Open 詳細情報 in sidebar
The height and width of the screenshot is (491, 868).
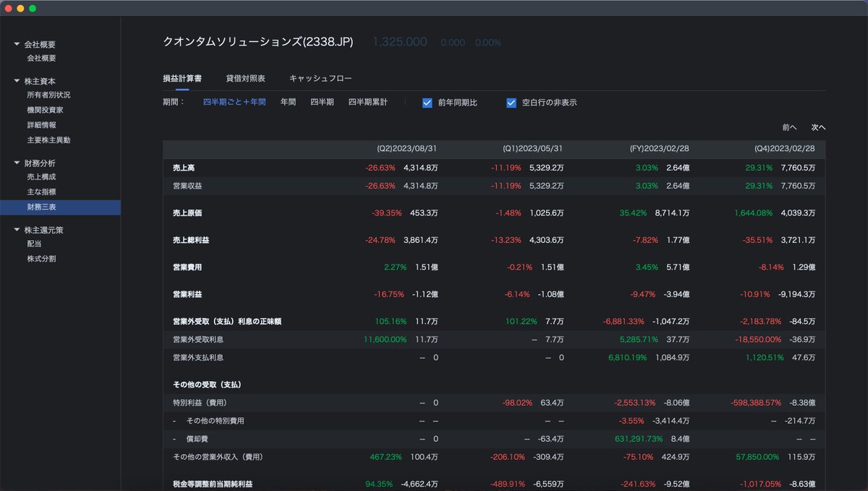(41, 125)
